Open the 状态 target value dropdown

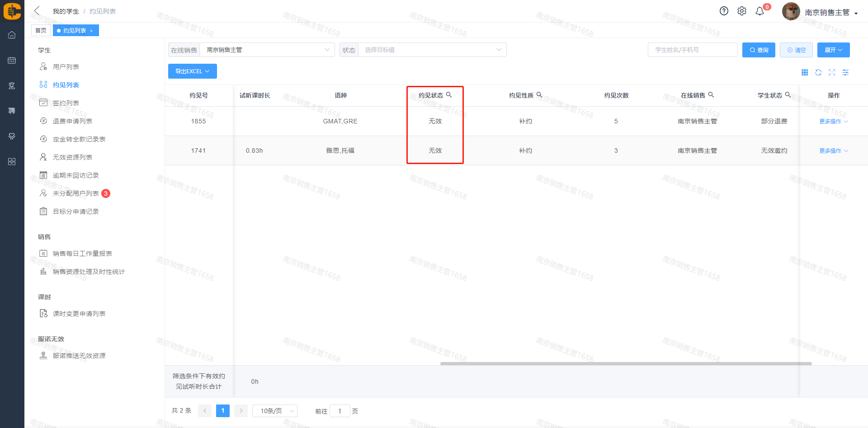pyautogui.click(x=432, y=50)
